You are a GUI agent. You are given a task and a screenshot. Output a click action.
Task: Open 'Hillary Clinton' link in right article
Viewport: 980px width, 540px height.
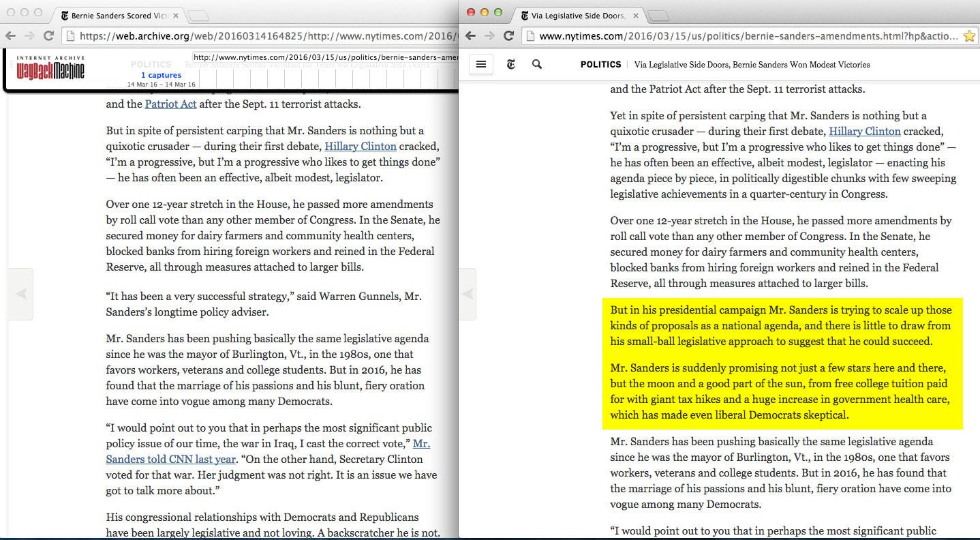865,131
